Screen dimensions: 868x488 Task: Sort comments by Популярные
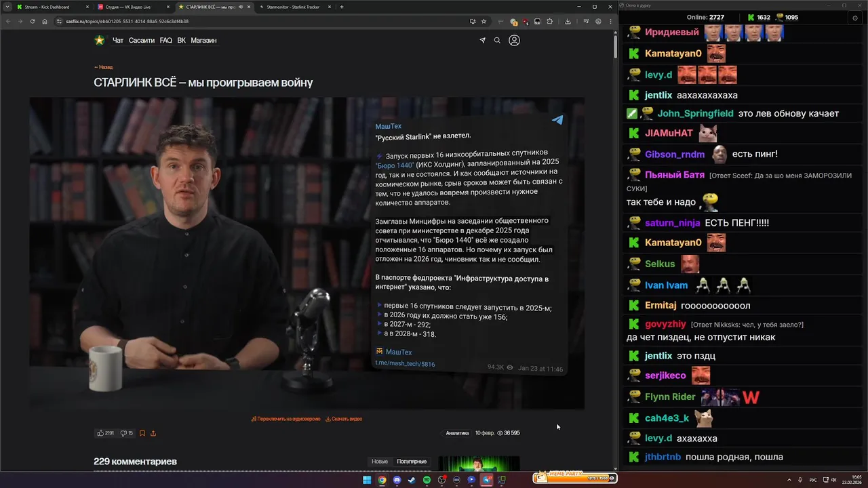(x=412, y=462)
